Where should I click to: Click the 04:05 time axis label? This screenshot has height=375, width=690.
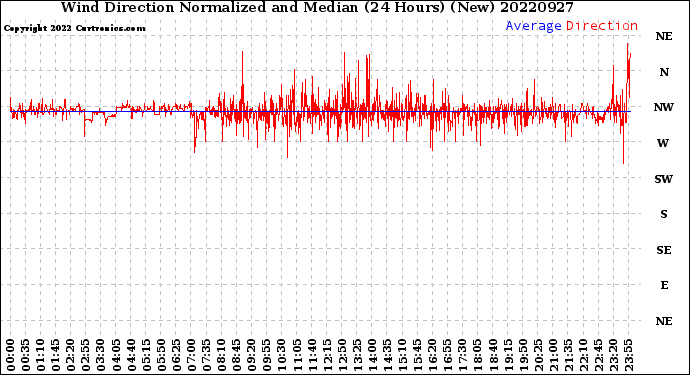point(116,355)
